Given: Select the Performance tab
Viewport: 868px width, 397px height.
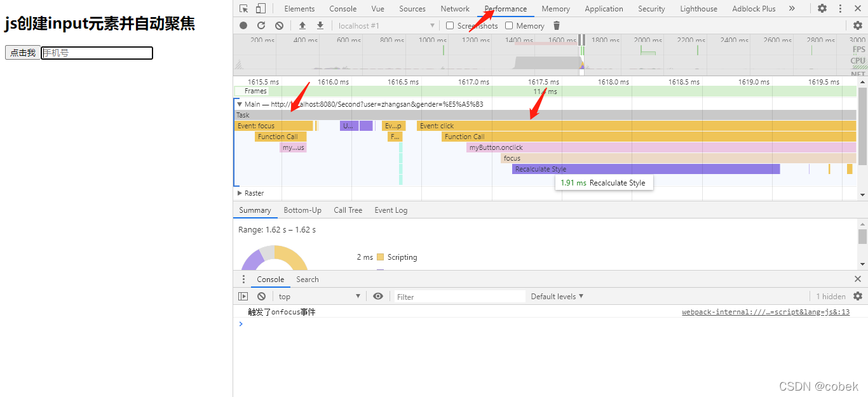Looking at the screenshot, I should pyautogui.click(x=506, y=9).
